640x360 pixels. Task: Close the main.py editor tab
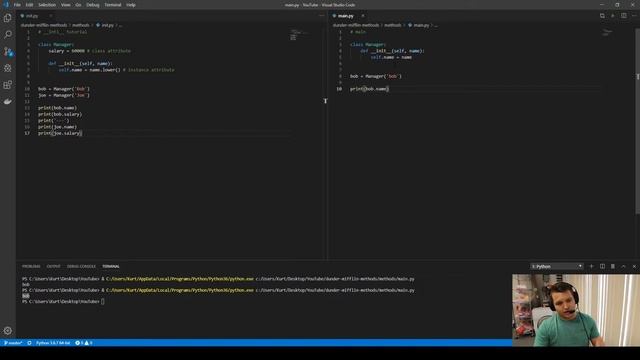[x=362, y=16]
